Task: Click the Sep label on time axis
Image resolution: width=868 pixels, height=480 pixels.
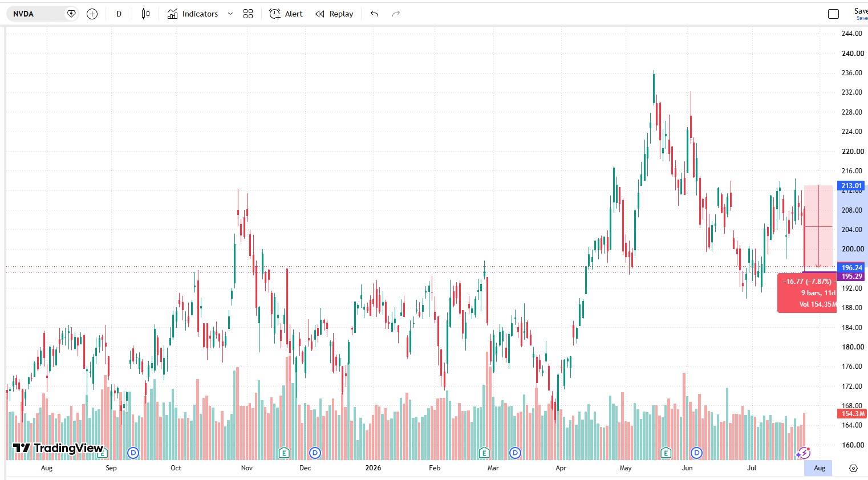Action: pos(111,468)
